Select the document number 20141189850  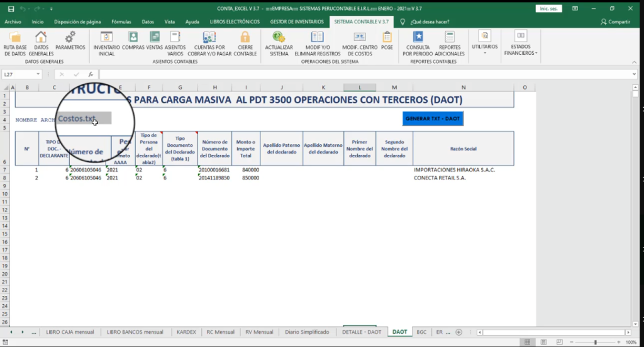tap(215, 178)
